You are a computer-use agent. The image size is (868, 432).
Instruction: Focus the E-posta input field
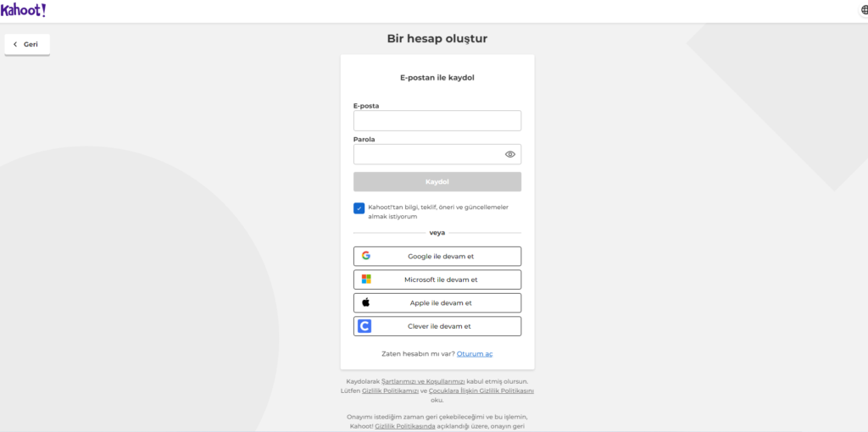pos(437,120)
